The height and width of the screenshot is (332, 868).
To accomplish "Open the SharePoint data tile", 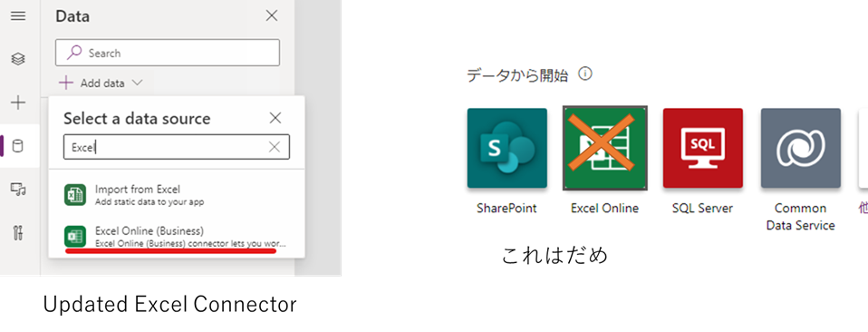I will (507, 148).
